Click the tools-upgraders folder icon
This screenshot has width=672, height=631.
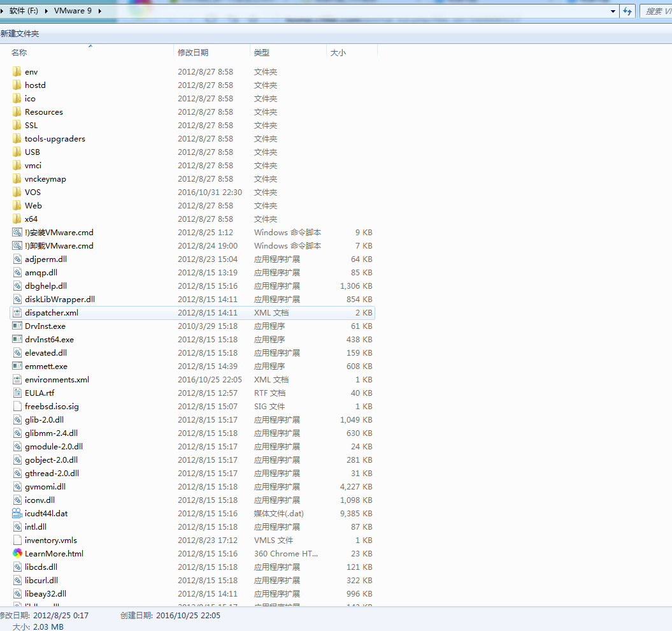click(x=17, y=138)
